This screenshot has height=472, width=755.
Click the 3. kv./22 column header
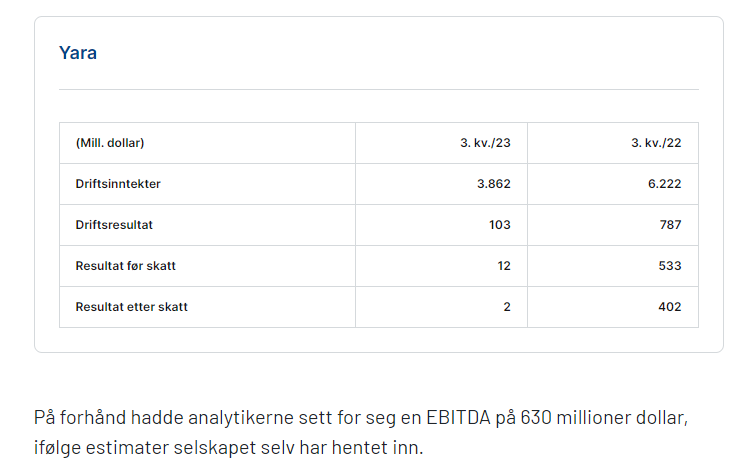[656, 143]
